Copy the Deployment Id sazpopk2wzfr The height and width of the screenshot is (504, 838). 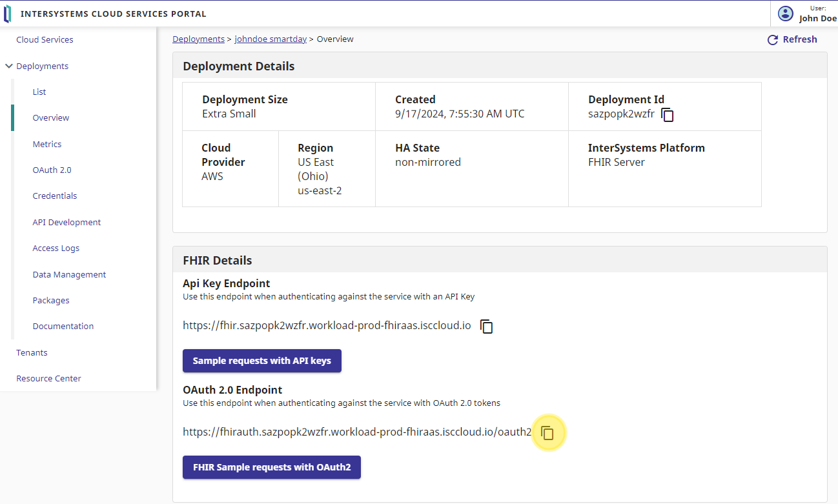[x=668, y=116]
